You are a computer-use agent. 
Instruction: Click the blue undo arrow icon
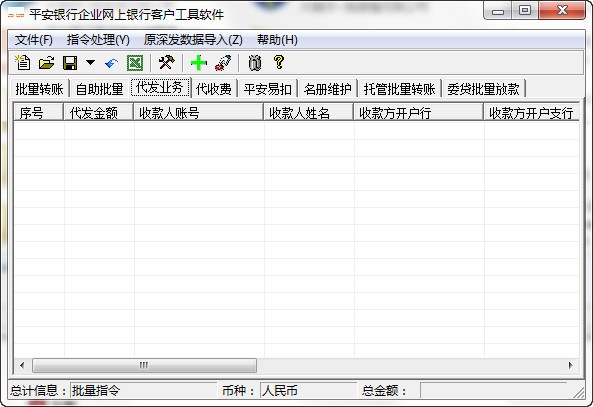[112, 63]
